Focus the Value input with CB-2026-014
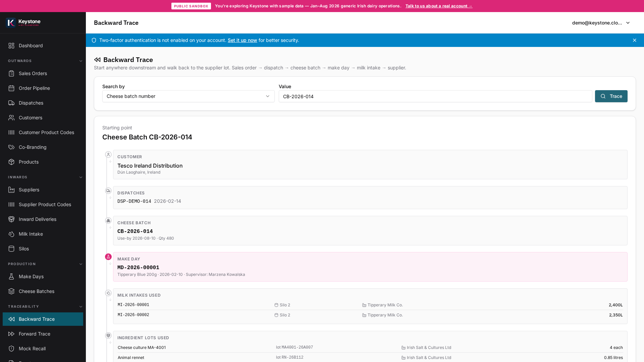This screenshot has width=644, height=362. point(435,96)
